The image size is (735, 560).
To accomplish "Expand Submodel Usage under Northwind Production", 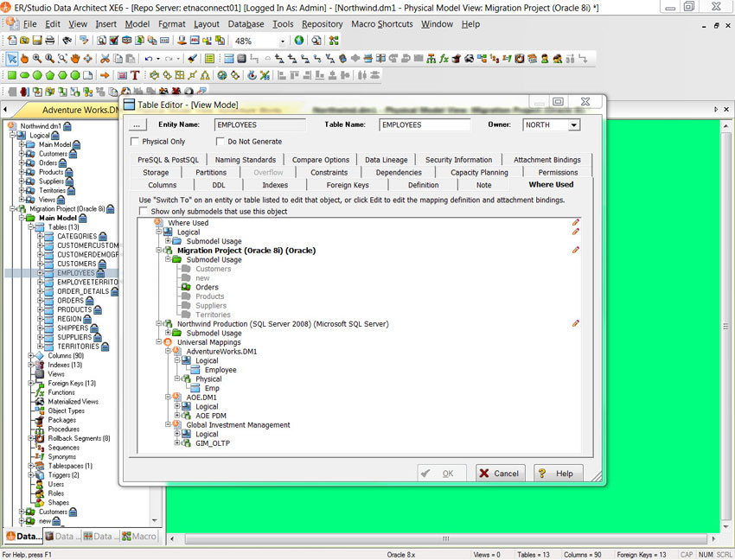I will (x=168, y=333).
